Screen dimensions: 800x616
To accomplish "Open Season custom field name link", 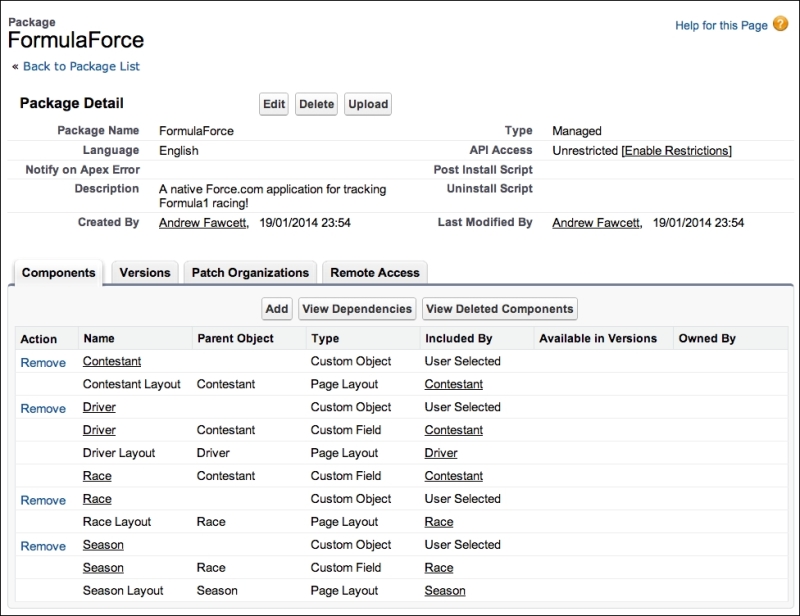I will [x=103, y=568].
